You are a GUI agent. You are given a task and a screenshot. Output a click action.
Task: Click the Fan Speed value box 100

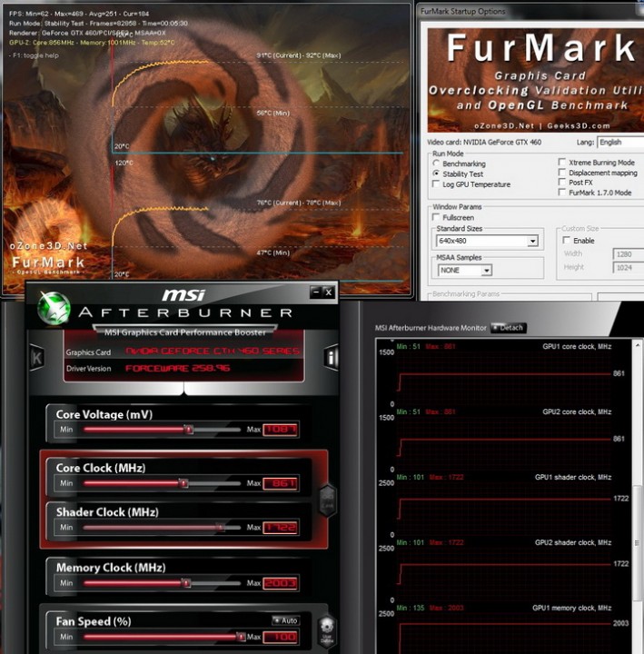tap(281, 637)
